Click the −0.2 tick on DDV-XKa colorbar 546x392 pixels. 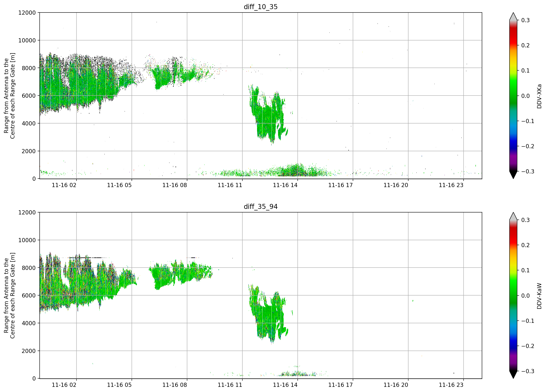[528, 146]
